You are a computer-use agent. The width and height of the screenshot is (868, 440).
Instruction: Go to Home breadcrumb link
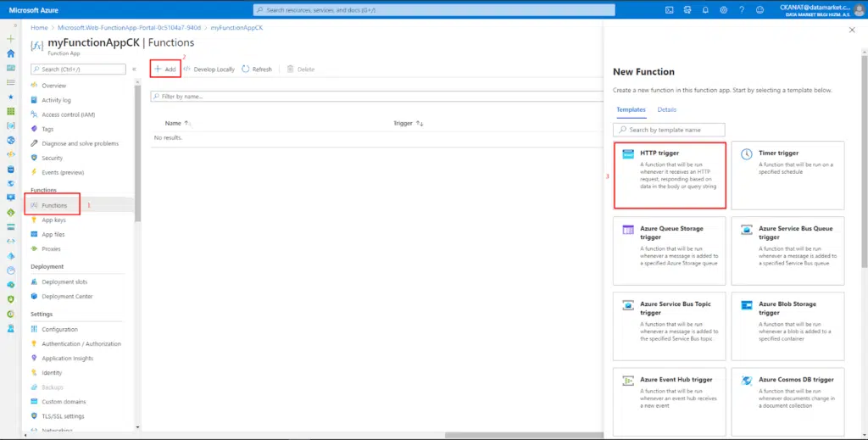click(39, 28)
